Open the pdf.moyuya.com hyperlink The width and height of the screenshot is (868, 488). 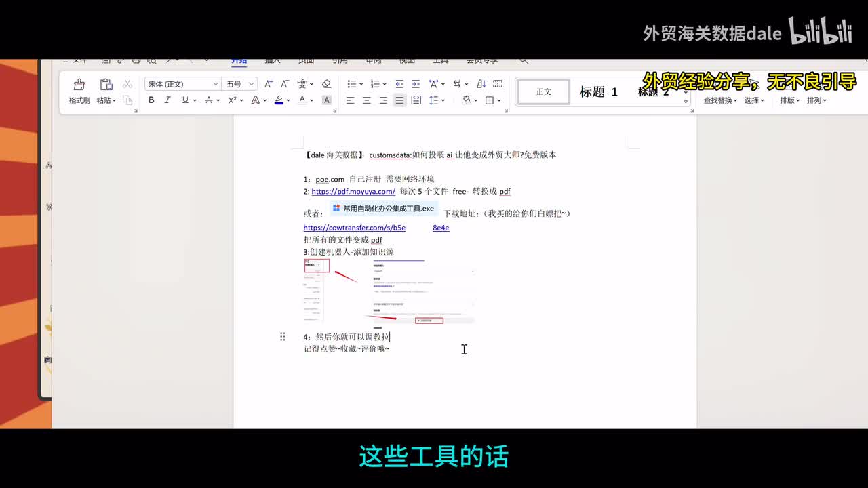(x=353, y=192)
